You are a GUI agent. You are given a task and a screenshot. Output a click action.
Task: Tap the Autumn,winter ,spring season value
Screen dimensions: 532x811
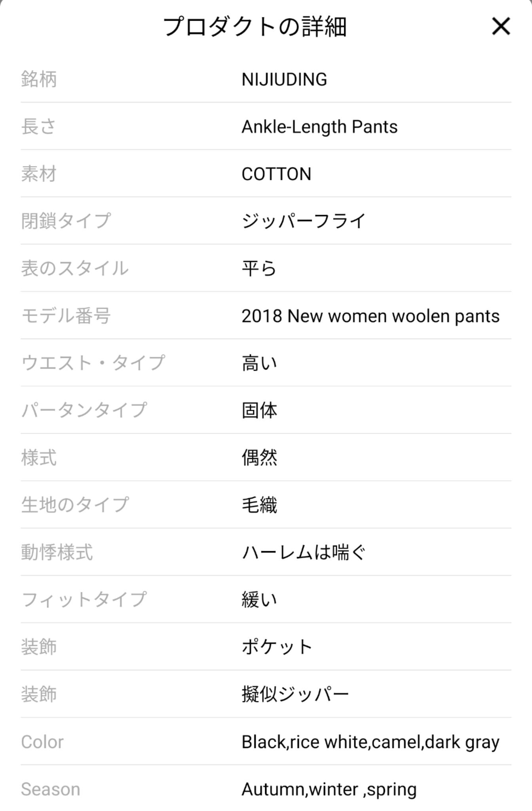tap(329, 789)
